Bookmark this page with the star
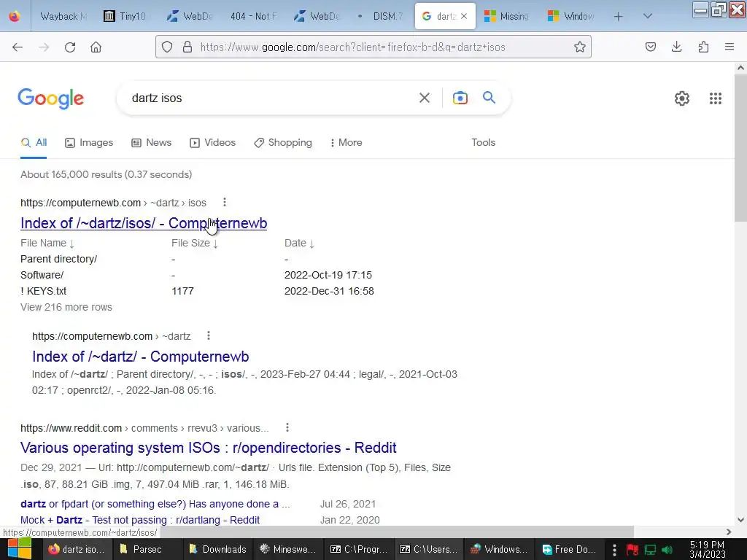747x560 pixels. [x=579, y=47]
